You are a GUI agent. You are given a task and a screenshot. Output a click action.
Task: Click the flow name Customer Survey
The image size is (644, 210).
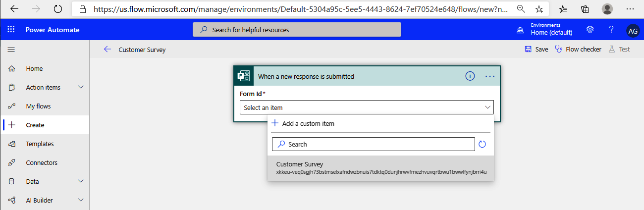(142, 50)
